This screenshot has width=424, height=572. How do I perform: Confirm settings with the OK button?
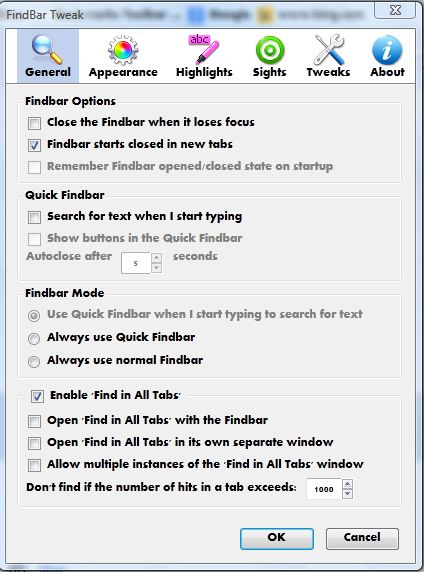tap(277, 538)
